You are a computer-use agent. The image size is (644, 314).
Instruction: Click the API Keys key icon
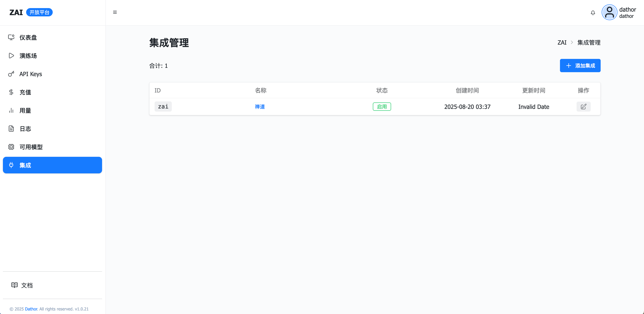click(x=11, y=74)
